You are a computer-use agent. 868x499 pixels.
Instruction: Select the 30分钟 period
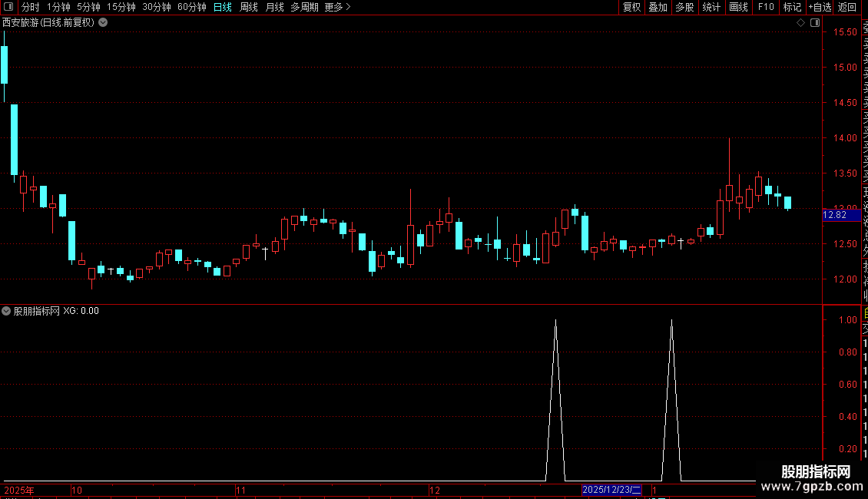[156, 7]
